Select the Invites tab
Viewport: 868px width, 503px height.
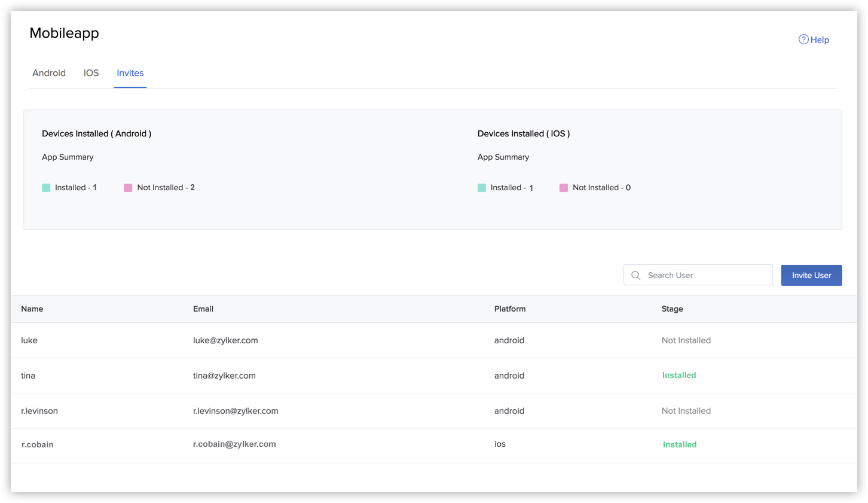[130, 73]
